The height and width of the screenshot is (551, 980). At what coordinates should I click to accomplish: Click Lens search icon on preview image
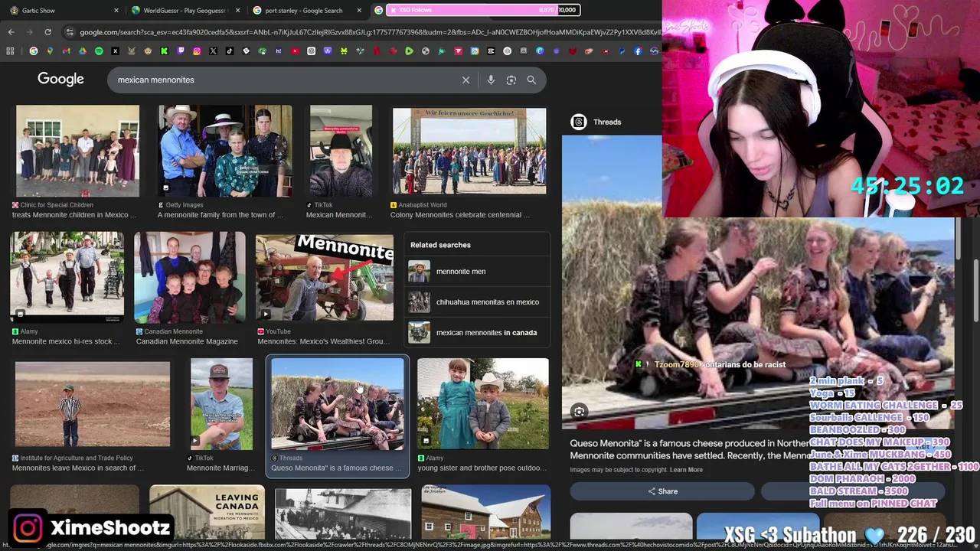coord(579,412)
